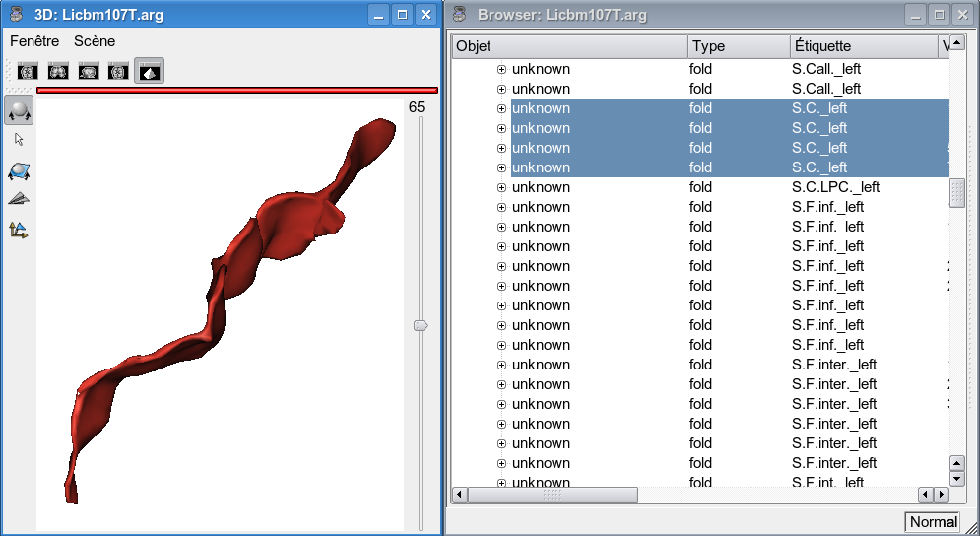Screen dimensions: 980x536
Task: Open the Scène menu
Action: point(95,41)
